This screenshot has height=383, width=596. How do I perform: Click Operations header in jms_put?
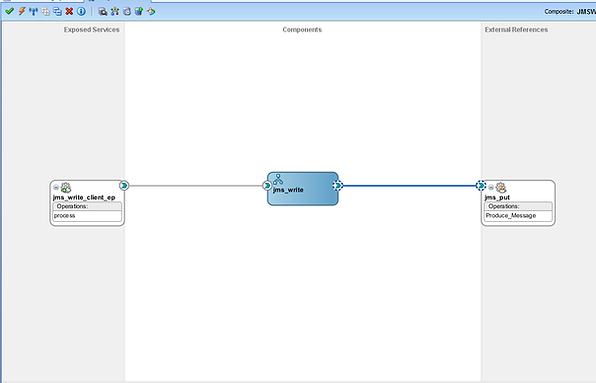click(518, 206)
